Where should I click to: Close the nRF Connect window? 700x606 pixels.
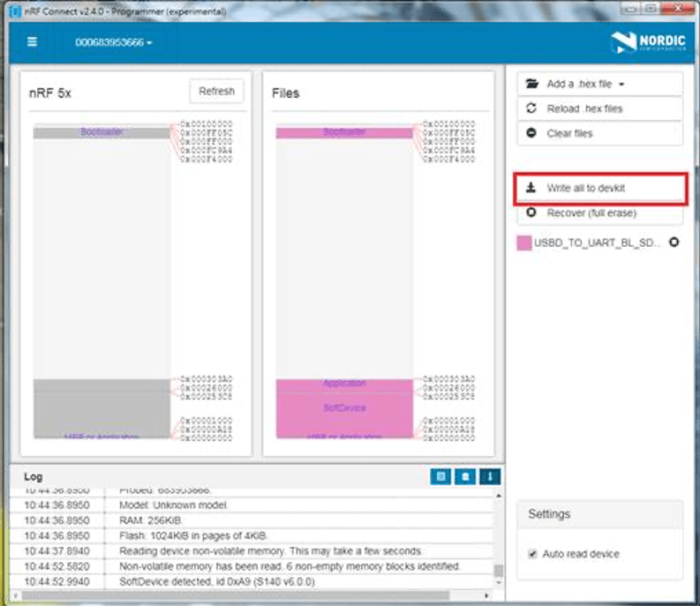(678, 8)
